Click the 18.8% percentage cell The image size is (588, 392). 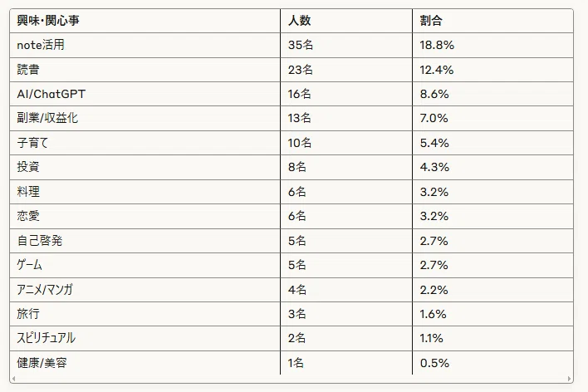click(492, 45)
